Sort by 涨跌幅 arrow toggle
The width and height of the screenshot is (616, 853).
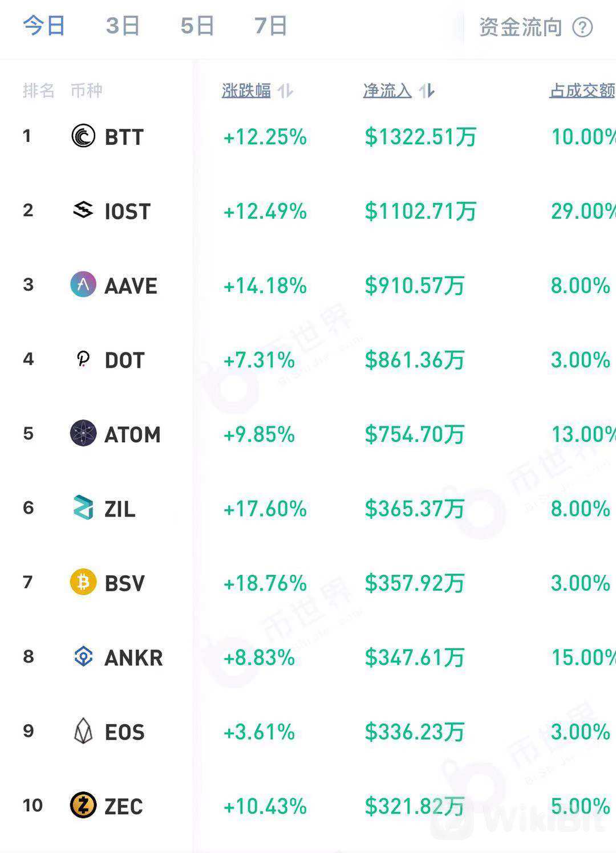285,91
